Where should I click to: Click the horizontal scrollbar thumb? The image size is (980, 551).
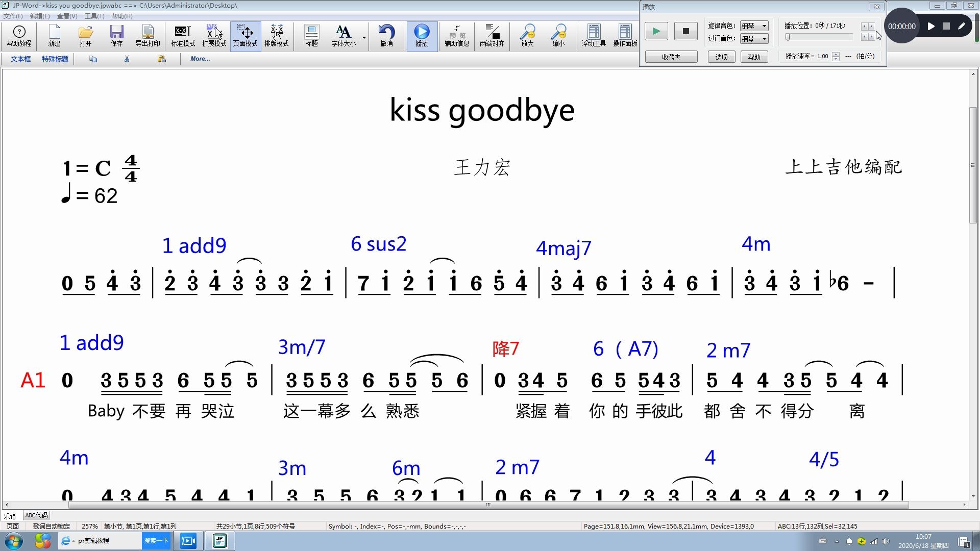pyautogui.click(x=488, y=505)
